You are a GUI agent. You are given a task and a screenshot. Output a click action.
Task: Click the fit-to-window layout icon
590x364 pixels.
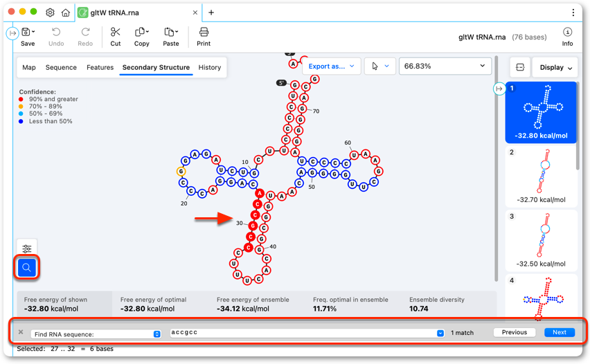point(520,67)
